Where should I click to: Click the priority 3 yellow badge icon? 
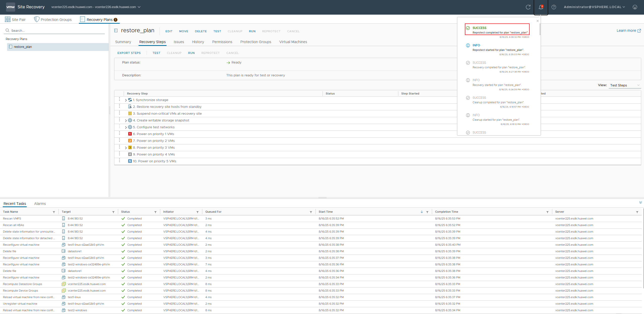130,147
